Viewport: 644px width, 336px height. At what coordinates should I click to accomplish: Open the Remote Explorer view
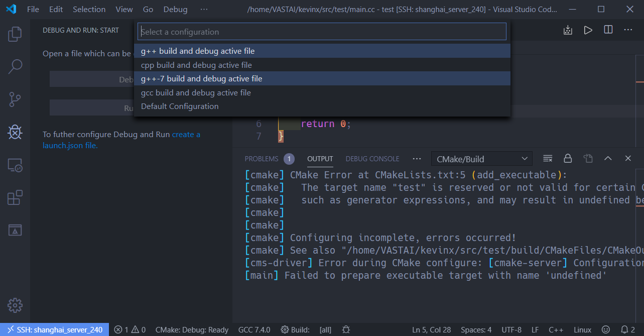pyautogui.click(x=15, y=165)
